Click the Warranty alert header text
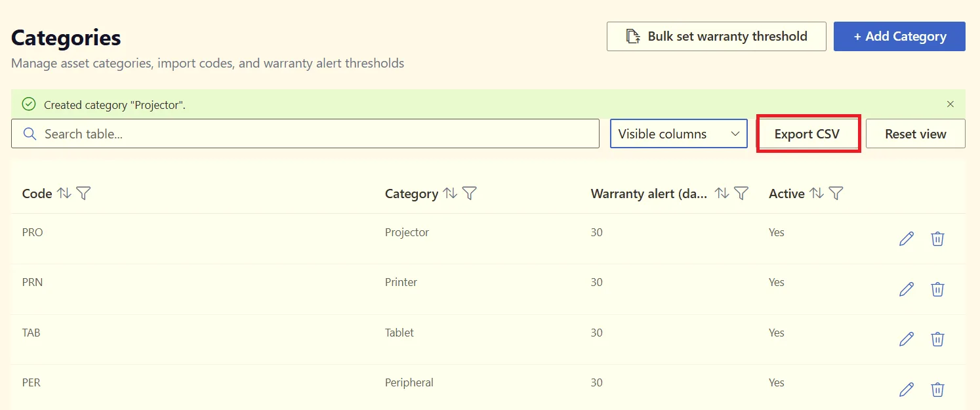 (x=649, y=194)
